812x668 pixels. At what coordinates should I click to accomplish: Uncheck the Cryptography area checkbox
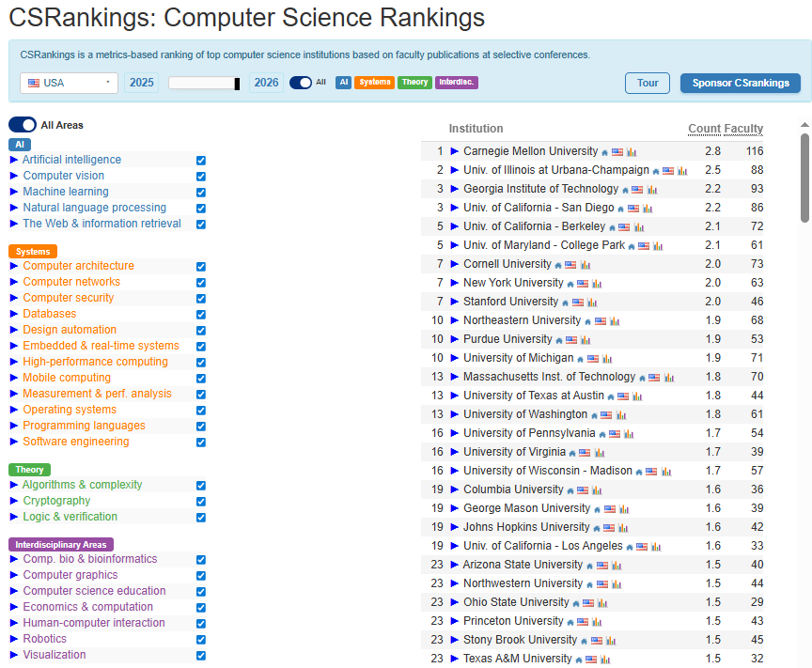click(201, 502)
